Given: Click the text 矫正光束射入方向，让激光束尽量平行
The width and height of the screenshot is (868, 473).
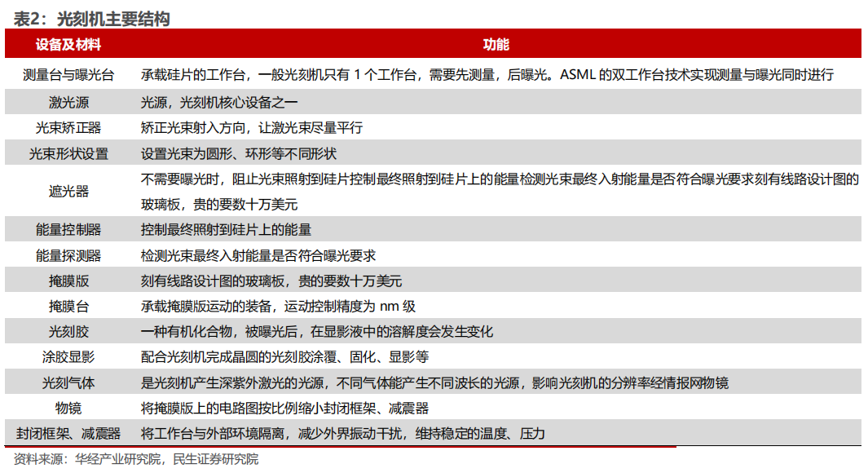Looking at the screenshot, I should point(252,128).
